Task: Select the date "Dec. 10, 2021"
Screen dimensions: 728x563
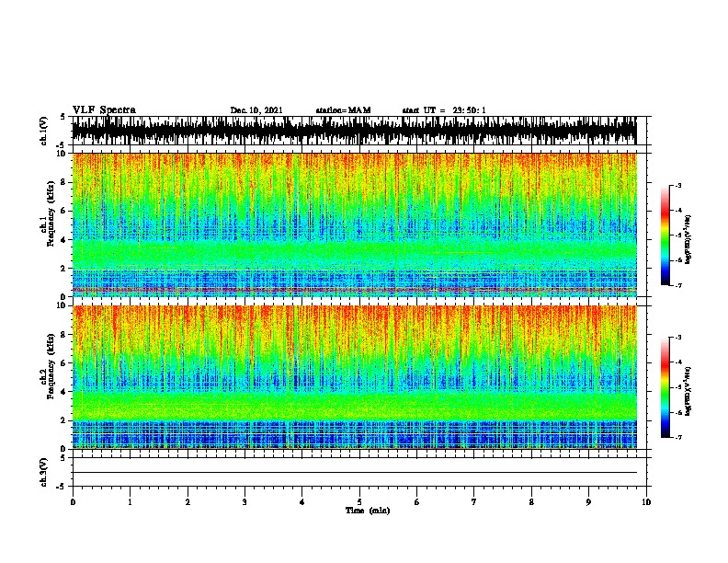Action: (x=256, y=110)
